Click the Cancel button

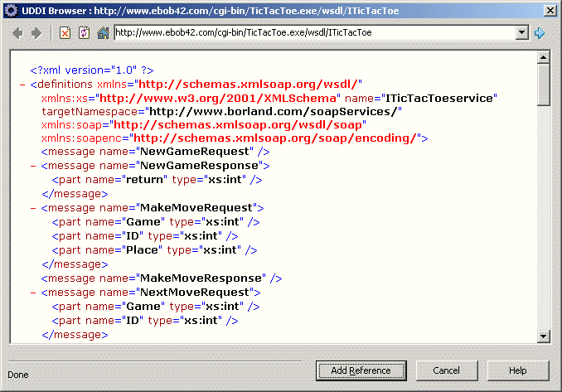[447, 370]
